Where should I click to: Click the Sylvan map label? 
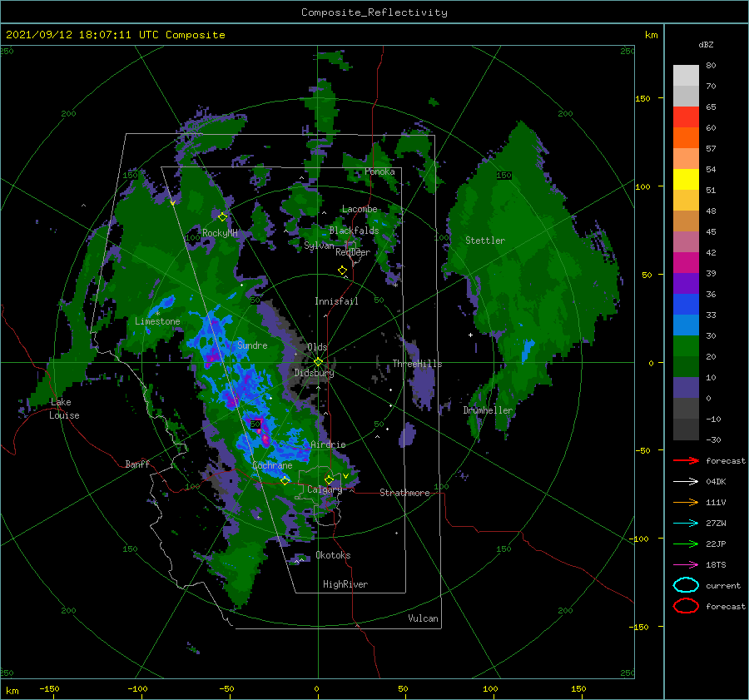click(319, 246)
